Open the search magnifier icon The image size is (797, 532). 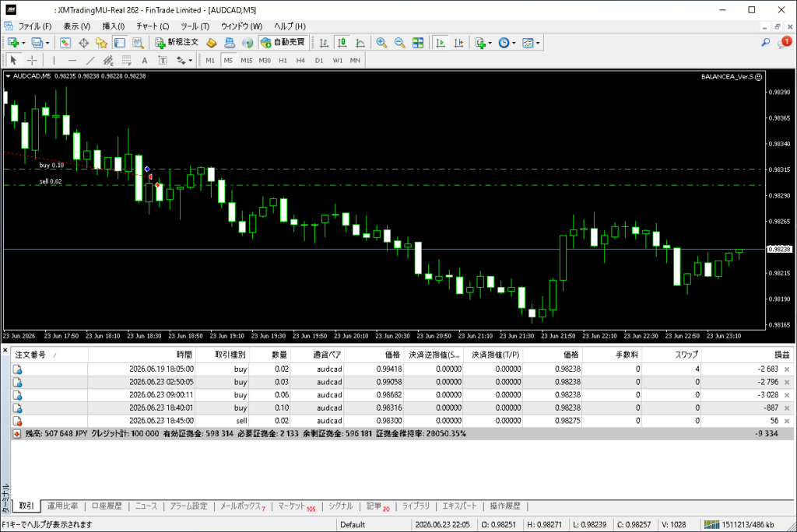[x=766, y=43]
